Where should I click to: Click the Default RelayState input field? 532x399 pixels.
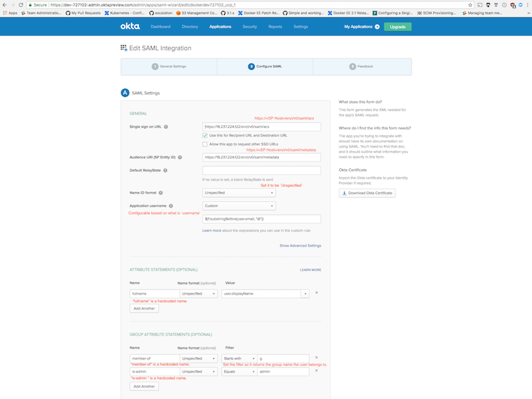pos(261,169)
